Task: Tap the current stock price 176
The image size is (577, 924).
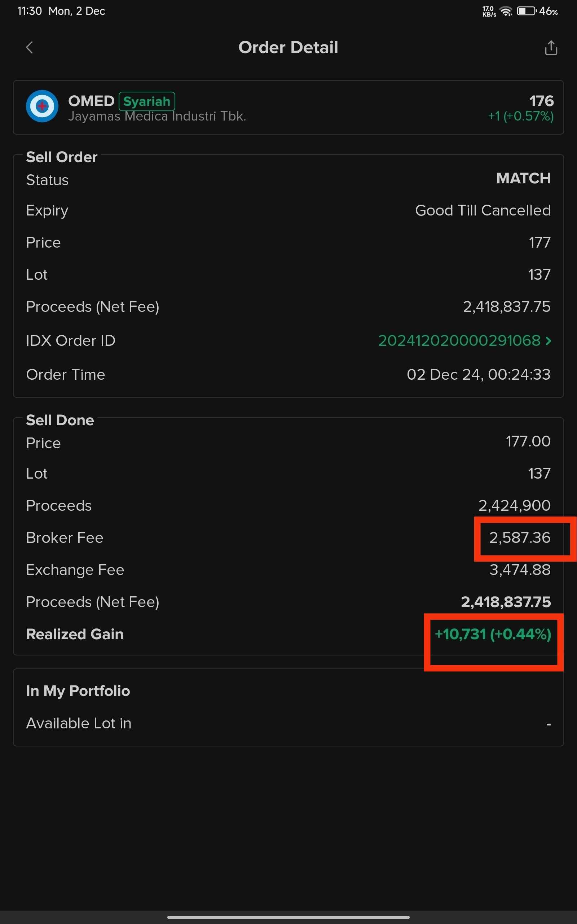Action: [x=541, y=101]
